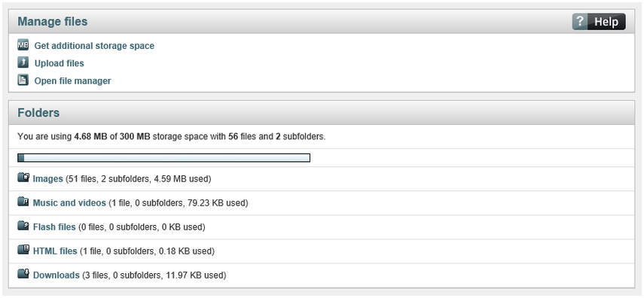Open the Music and videos folder
644x298 pixels.
coord(69,202)
